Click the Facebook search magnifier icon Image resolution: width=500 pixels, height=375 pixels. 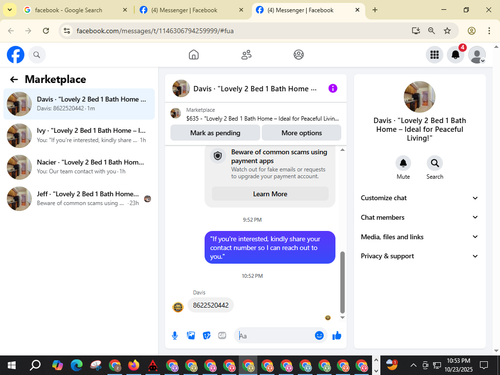37,55
